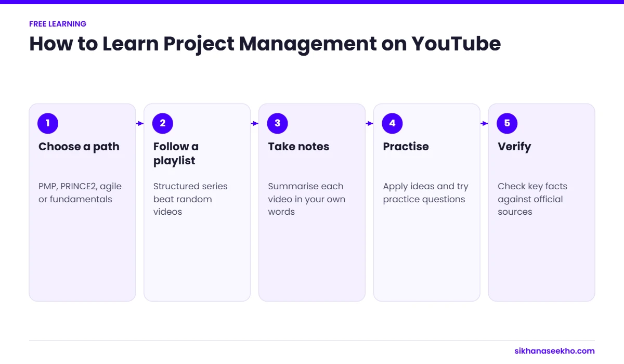This screenshot has height=364, width=624.
Task: Select the "Practise" heading
Action: tap(406, 147)
